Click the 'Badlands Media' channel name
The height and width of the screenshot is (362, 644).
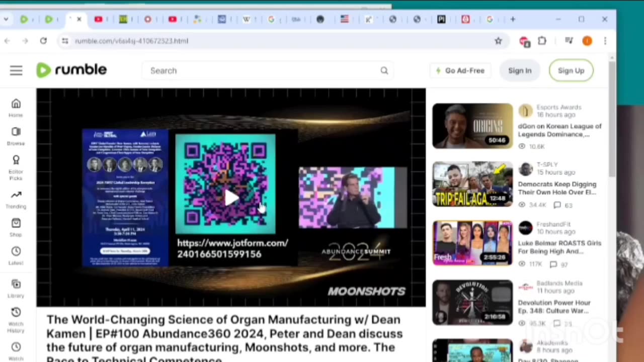point(559,283)
